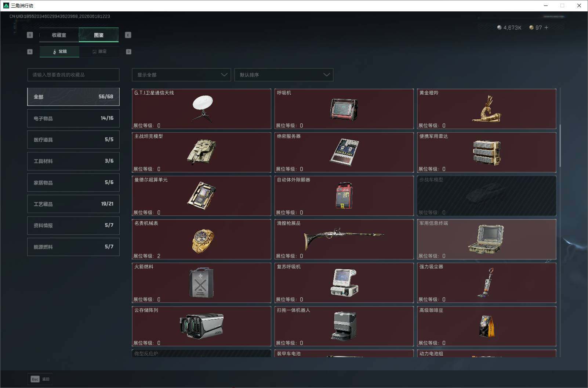Screen dimensions: 588x388
Task: Select the 火箭燃料 fuel canister item
Action: (202, 283)
